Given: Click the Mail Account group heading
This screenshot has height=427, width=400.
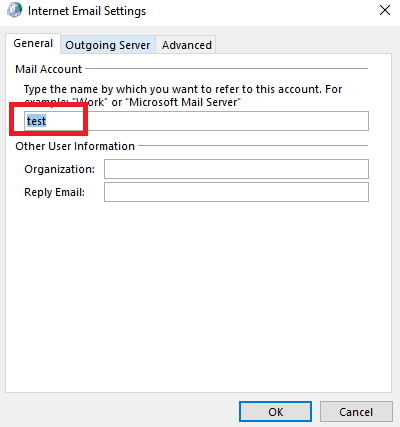Looking at the screenshot, I should (48, 69).
